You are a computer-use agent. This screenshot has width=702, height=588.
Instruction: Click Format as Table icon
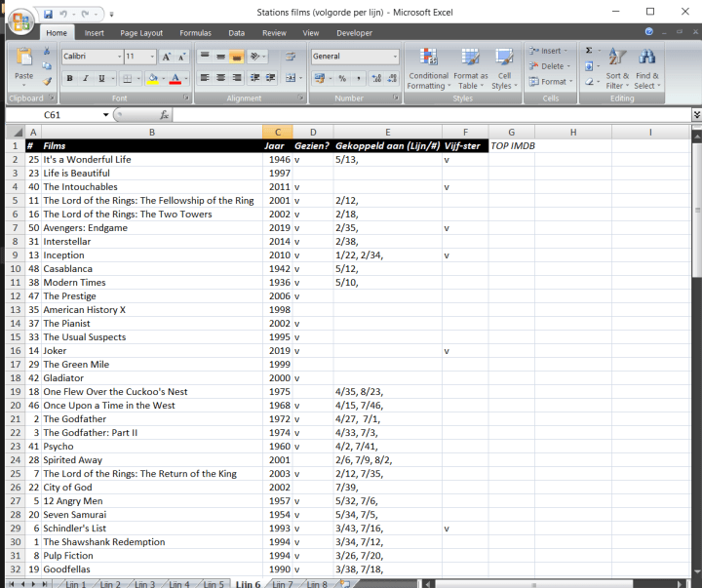(x=470, y=67)
